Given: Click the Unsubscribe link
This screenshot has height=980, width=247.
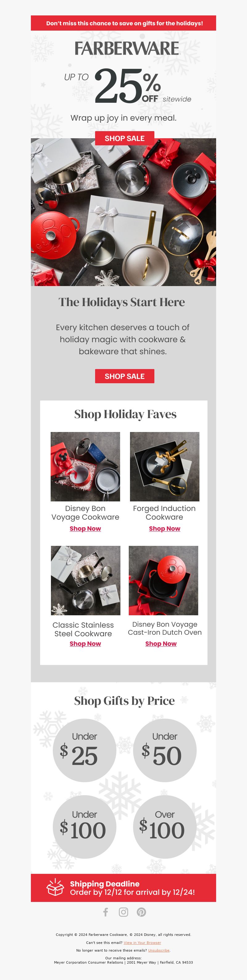Looking at the screenshot, I should tap(159, 950).
